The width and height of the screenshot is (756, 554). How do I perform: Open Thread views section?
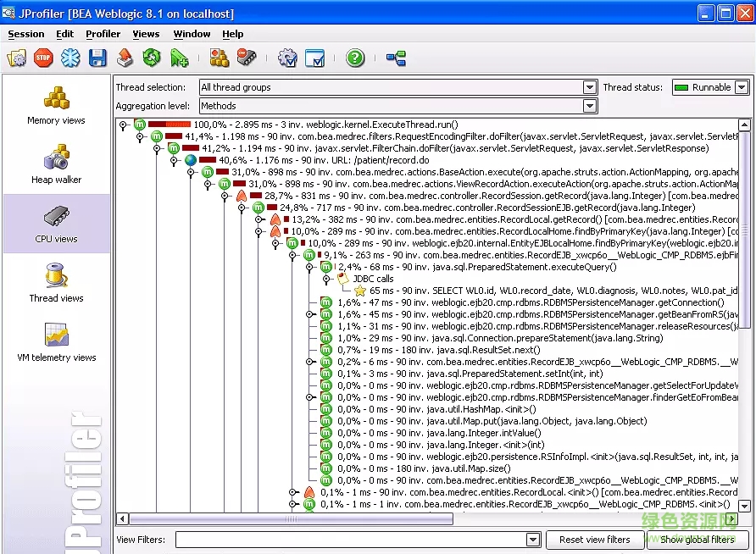[56, 282]
